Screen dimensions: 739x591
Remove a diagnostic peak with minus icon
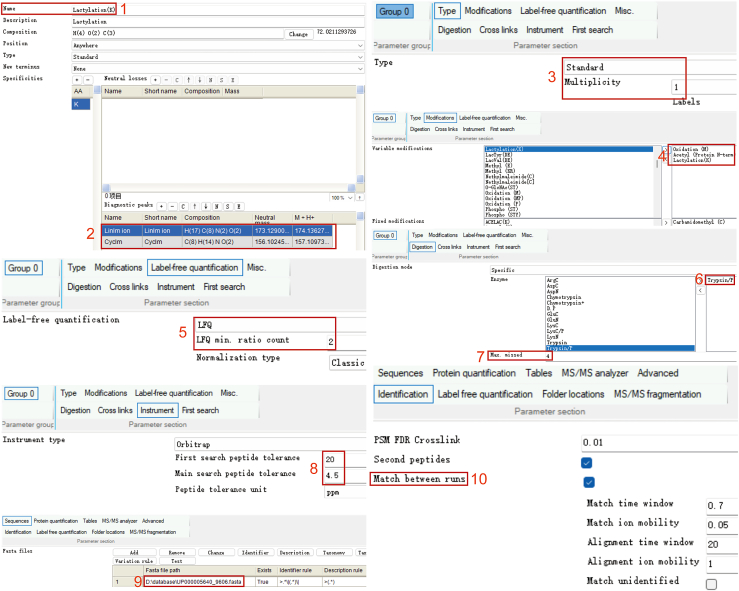point(172,206)
